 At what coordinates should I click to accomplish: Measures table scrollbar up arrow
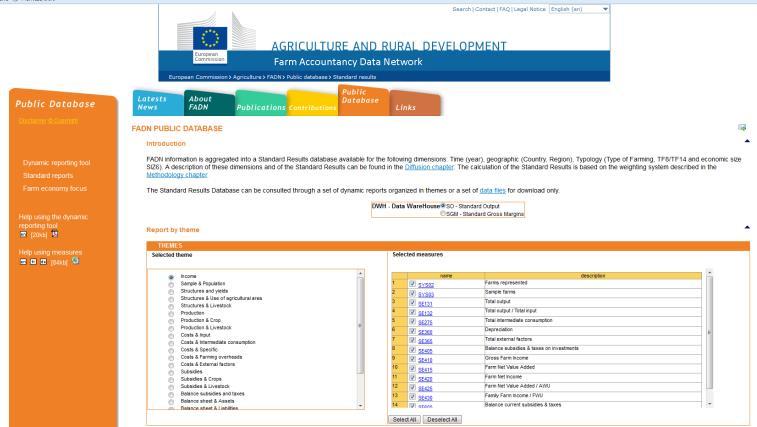coord(710,273)
